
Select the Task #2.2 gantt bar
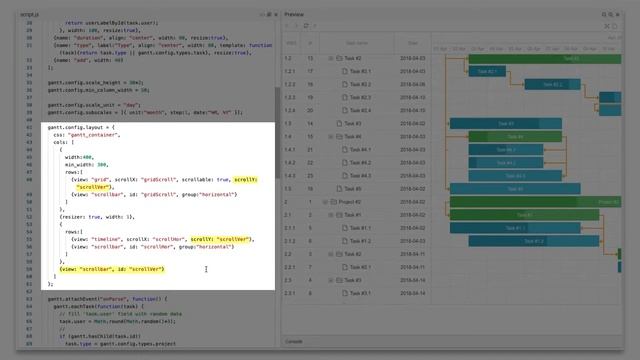[553, 84]
